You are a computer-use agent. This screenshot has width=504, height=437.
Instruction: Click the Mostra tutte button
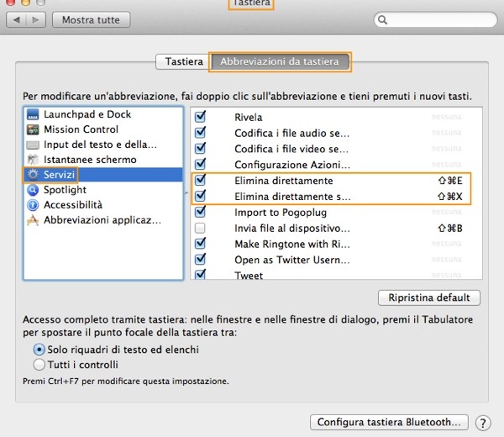click(x=91, y=19)
